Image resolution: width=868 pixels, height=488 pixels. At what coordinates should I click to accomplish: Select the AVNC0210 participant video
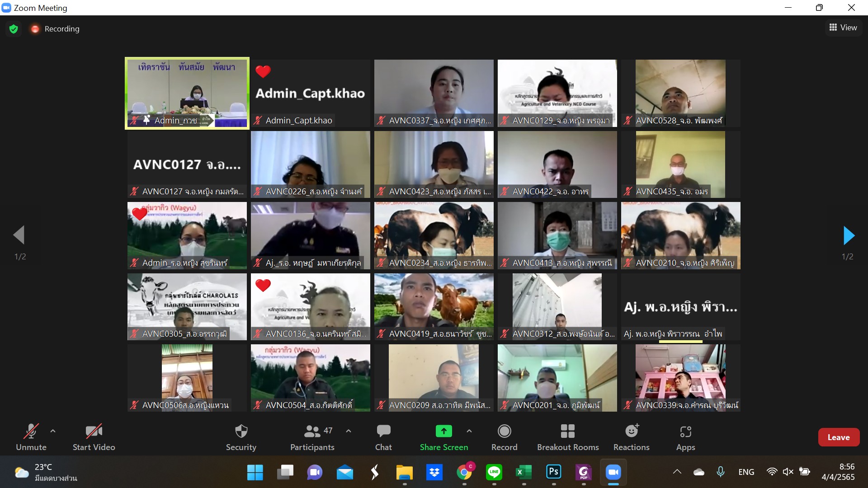pos(681,235)
